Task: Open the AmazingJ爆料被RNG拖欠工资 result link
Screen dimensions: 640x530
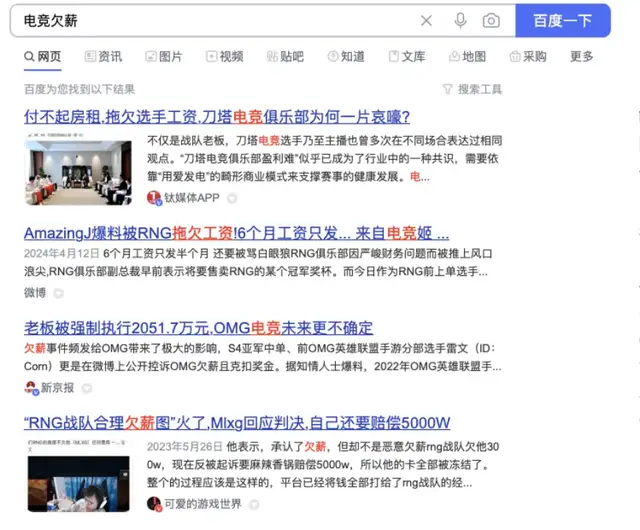Action: pos(236,233)
